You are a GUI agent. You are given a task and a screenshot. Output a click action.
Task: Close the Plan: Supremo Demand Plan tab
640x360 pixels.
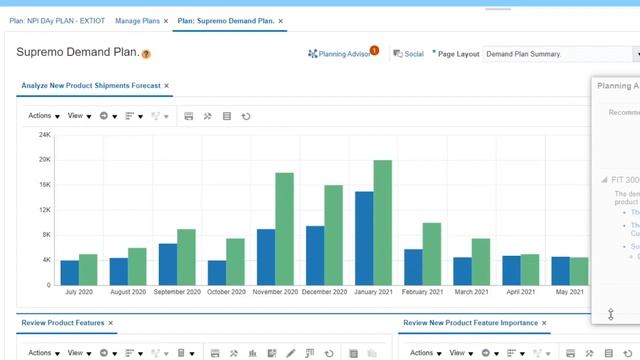pyautogui.click(x=280, y=21)
